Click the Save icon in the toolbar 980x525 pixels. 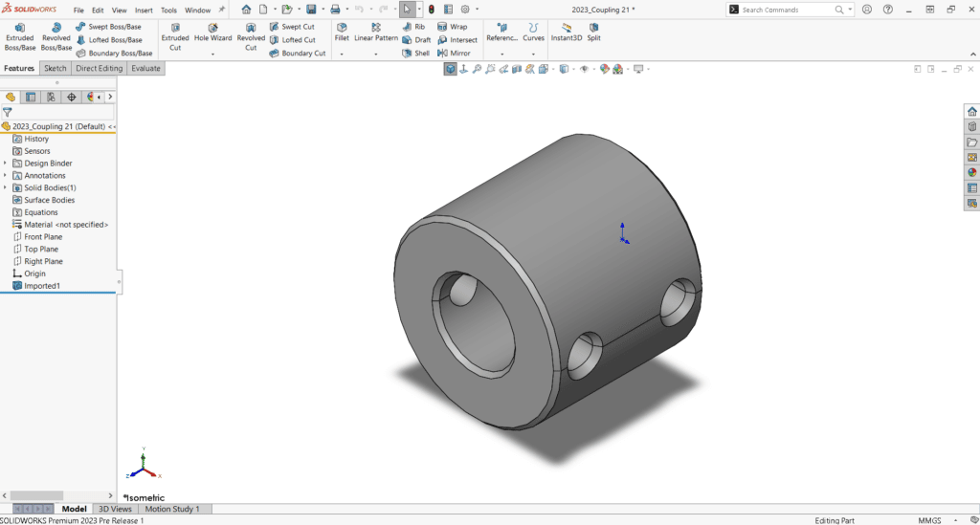pos(311,10)
